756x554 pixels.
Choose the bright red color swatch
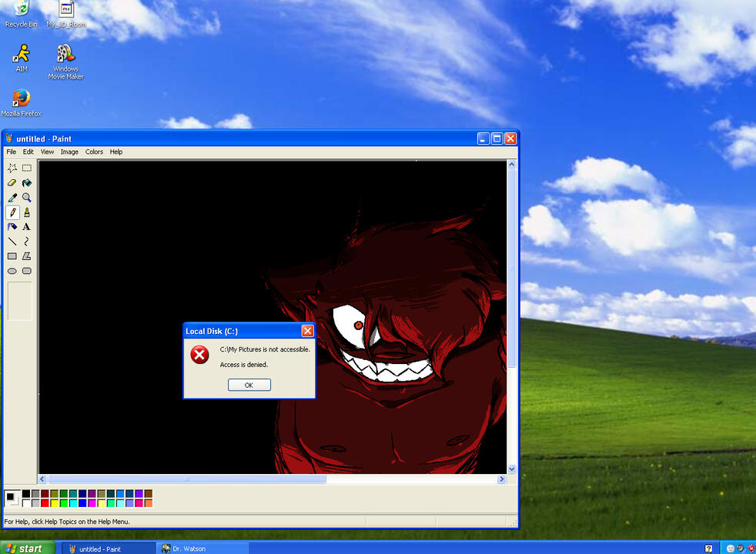point(45,503)
